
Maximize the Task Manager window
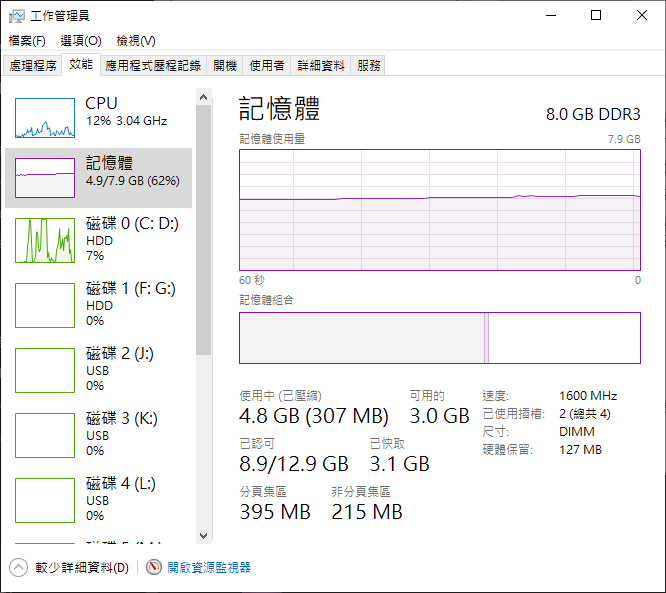(596, 16)
